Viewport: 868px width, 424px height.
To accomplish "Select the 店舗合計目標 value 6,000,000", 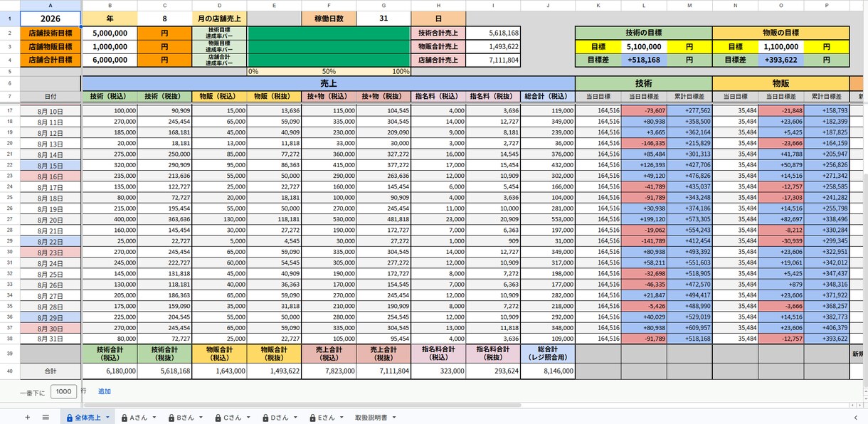I will (110, 60).
